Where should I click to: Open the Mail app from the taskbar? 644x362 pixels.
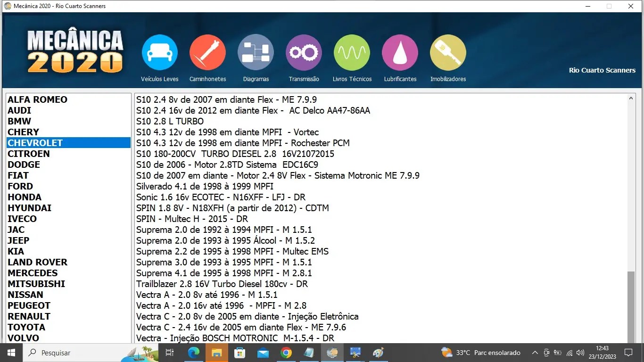click(x=263, y=353)
